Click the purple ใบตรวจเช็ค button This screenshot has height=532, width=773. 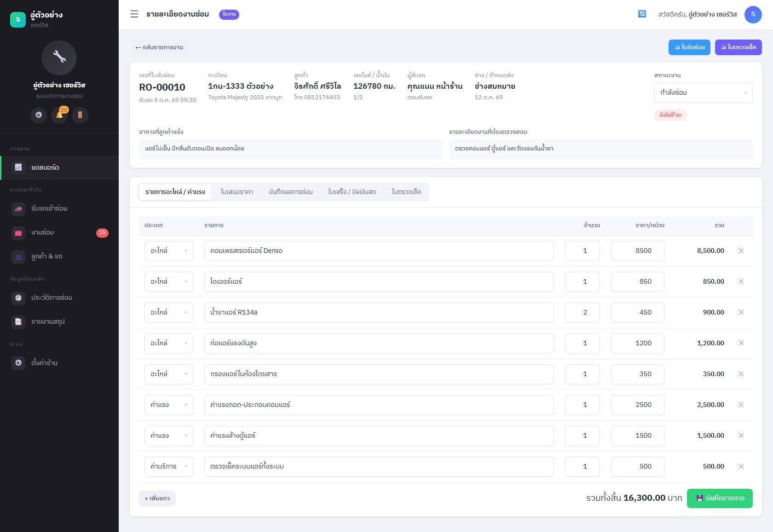tap(738, 47)
